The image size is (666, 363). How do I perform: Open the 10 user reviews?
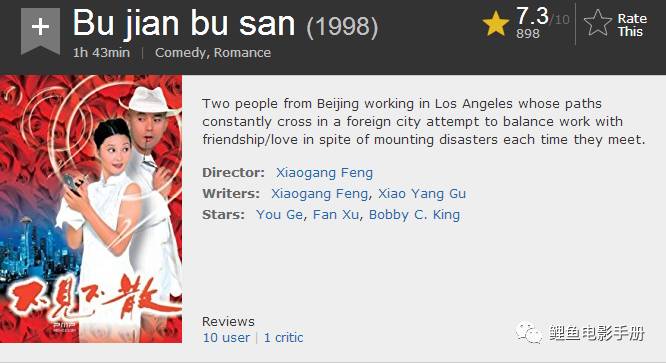(x=226, y=338)
